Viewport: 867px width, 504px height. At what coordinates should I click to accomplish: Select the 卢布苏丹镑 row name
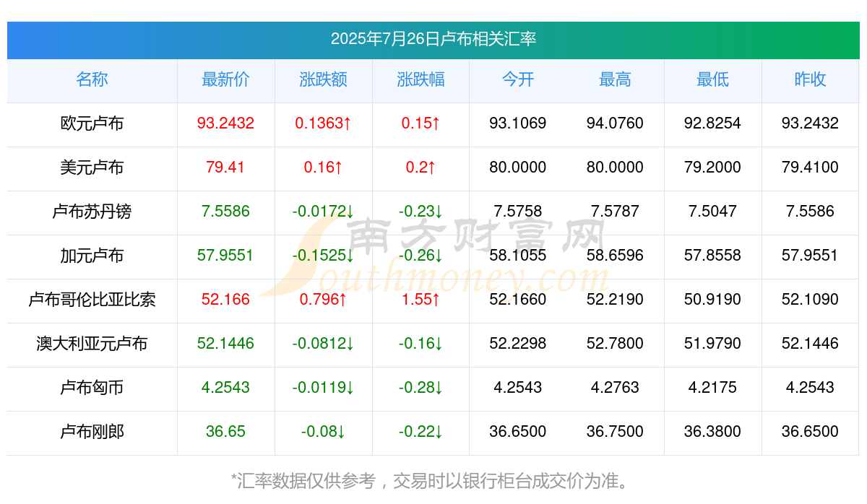tap(92, 212)
